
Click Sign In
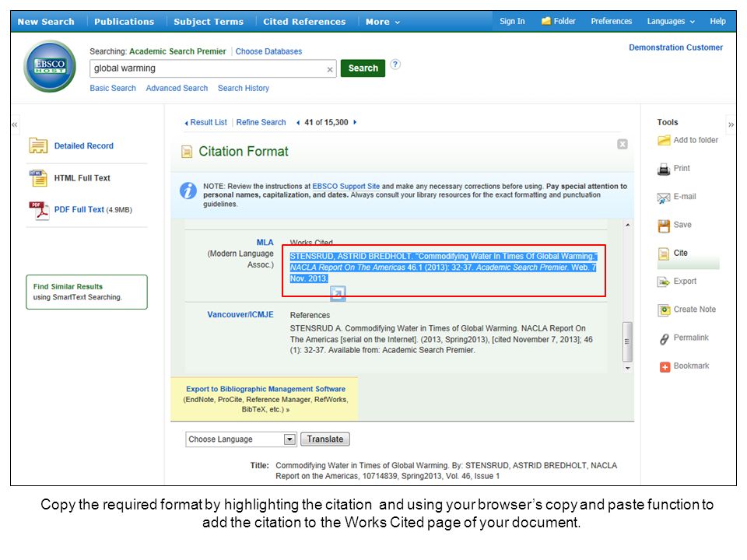pos(512,21)
